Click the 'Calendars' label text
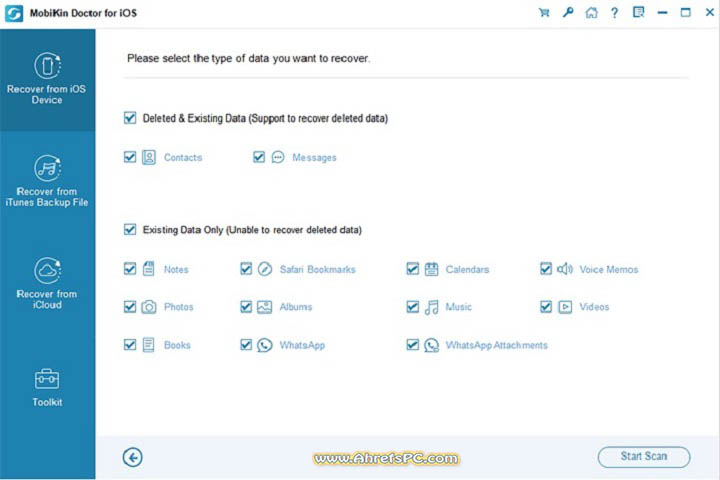 click(x=467, y=269)
